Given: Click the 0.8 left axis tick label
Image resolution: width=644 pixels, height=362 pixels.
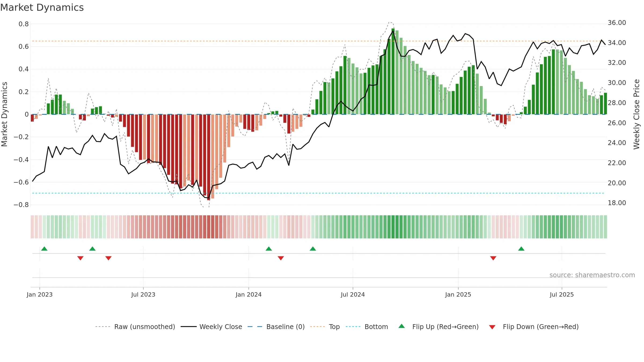Looking at the screenshot, I should click(24, 24).
